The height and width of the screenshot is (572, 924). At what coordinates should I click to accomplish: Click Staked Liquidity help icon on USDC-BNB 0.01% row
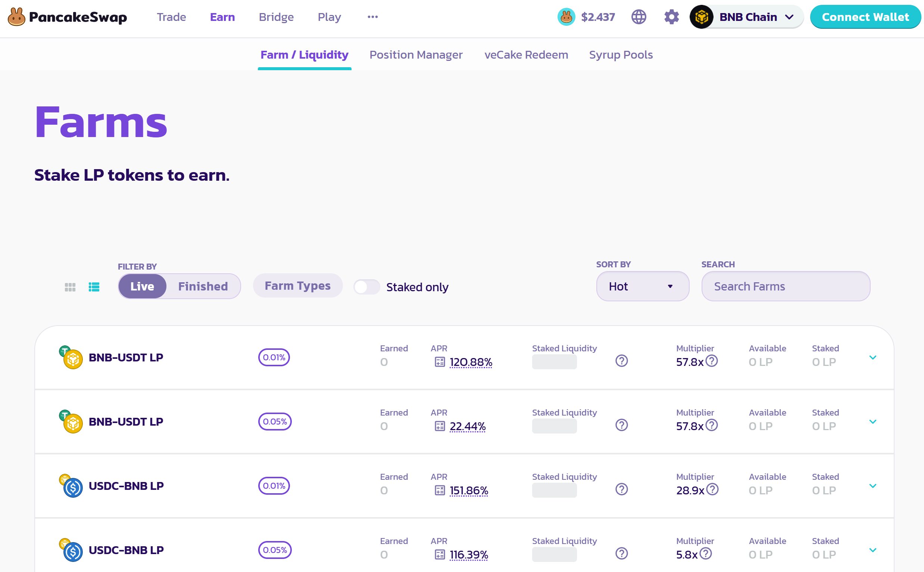pos(622,489)
